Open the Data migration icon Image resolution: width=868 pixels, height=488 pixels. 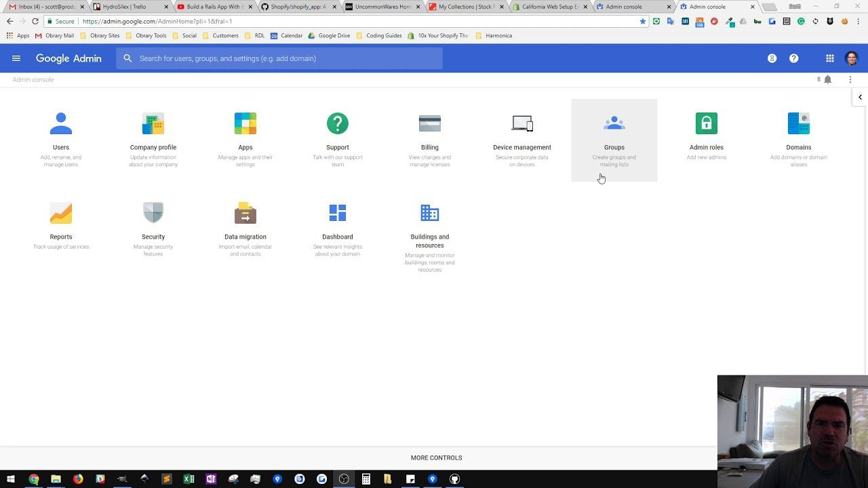pyautogui.click(x=245, y=212)
